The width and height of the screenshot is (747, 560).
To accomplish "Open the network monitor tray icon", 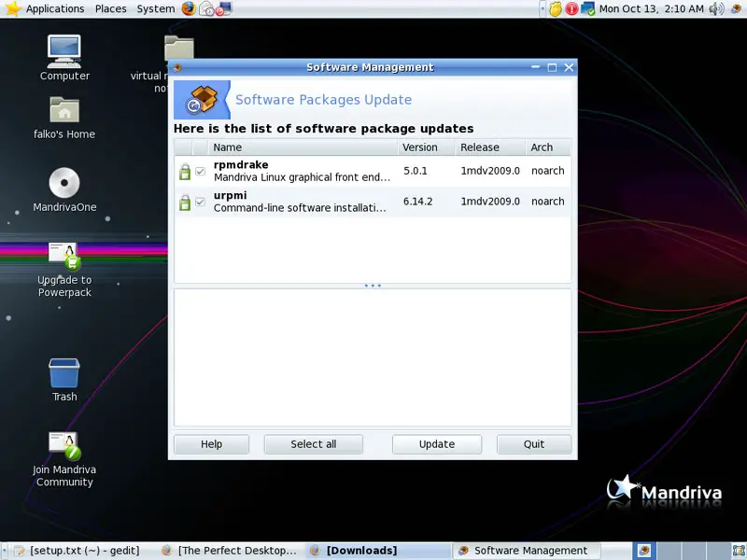I will pyautogui.click(x=588, y=8).
